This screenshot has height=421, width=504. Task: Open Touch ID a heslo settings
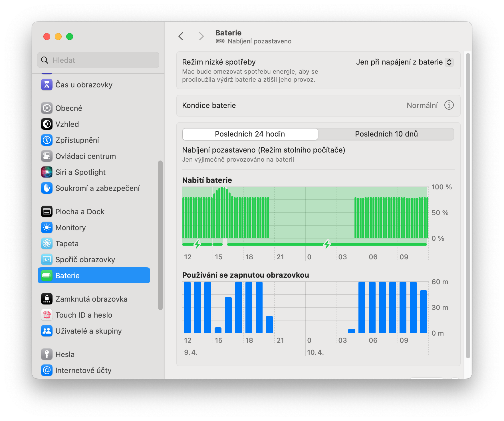(x=94, y=315)
